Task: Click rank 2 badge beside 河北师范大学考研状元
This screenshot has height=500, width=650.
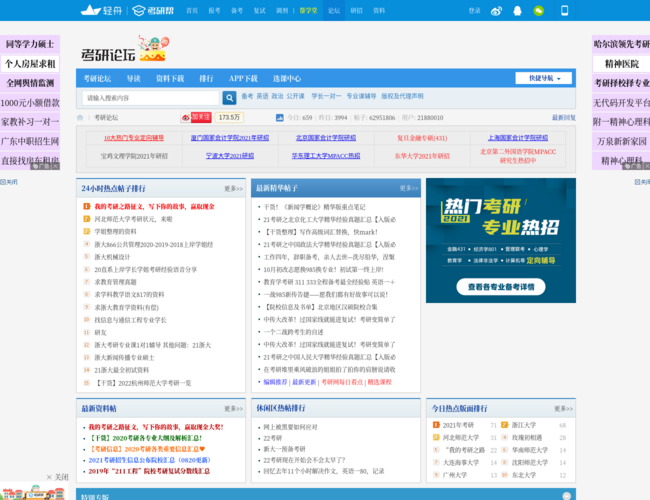Action: point(87,218)
